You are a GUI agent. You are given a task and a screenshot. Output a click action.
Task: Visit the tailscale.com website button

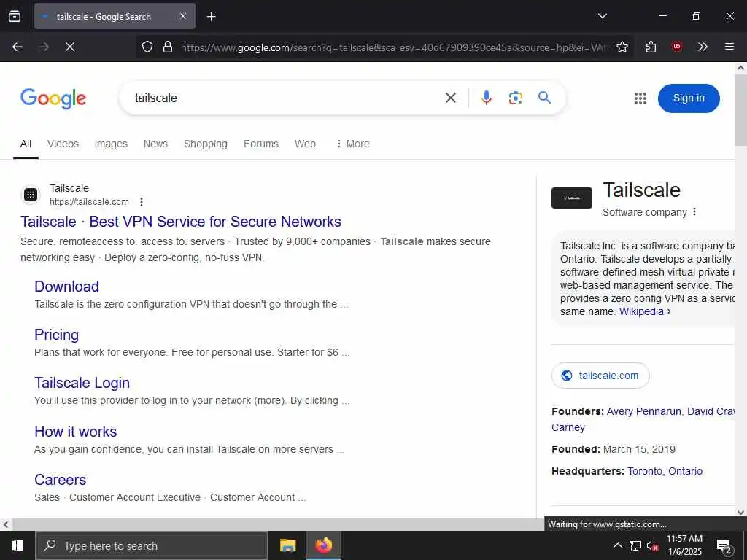tap(600, 376)
